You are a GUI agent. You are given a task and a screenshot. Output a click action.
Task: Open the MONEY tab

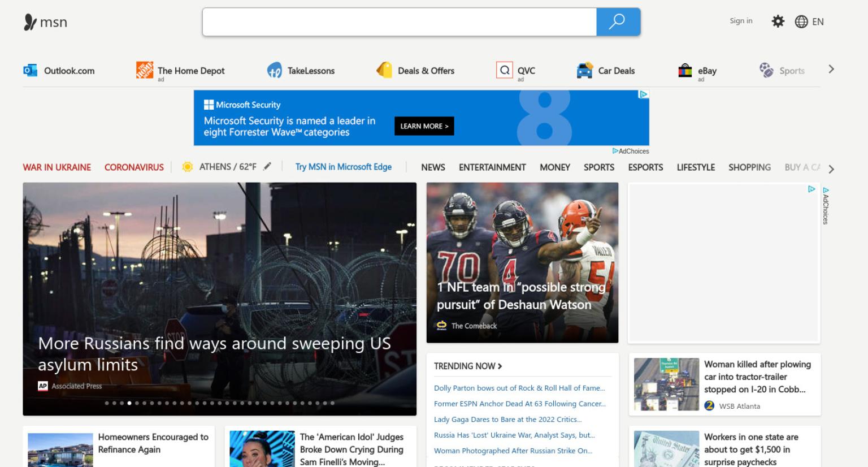coord(555,167)
